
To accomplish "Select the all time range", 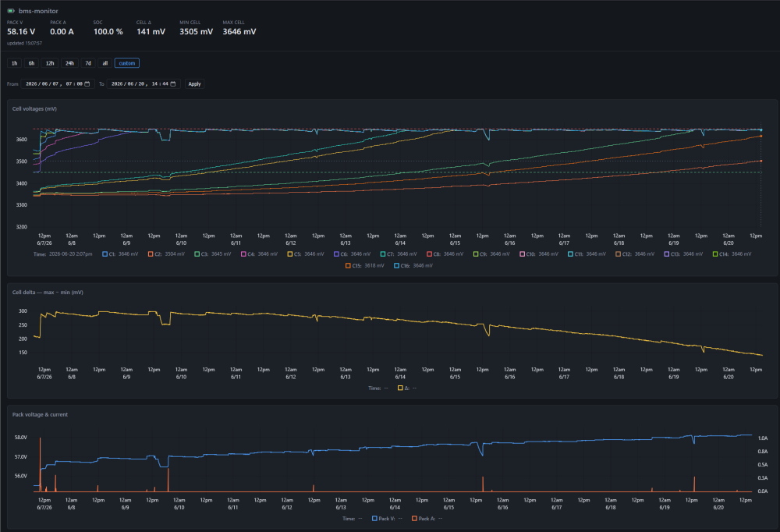I will pos(105,63).
